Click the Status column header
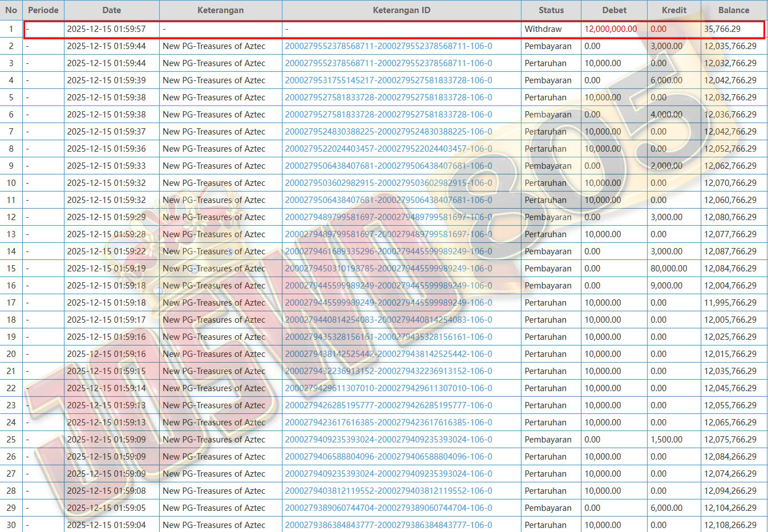768x532 pixels. click(x=551, y=10)
